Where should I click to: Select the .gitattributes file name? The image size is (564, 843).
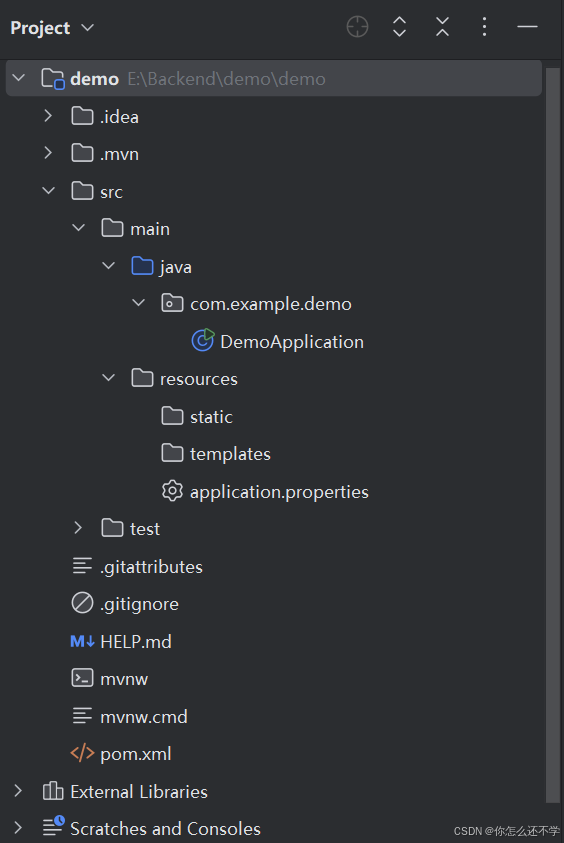(x=151, y=567)
